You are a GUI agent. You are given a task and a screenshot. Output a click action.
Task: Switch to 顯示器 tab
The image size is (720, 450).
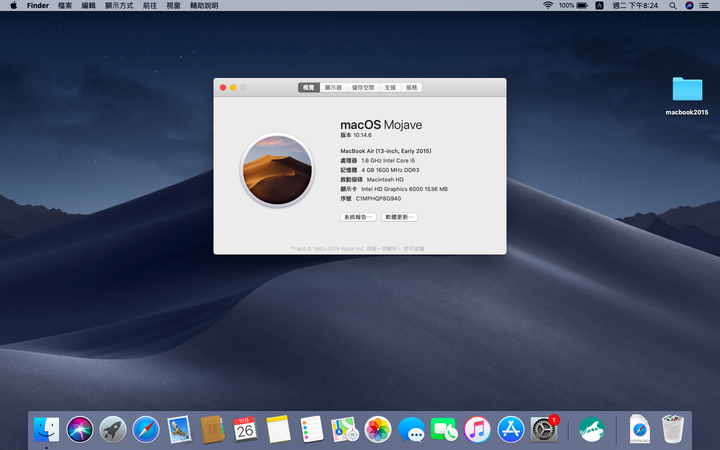coord(333,87)
